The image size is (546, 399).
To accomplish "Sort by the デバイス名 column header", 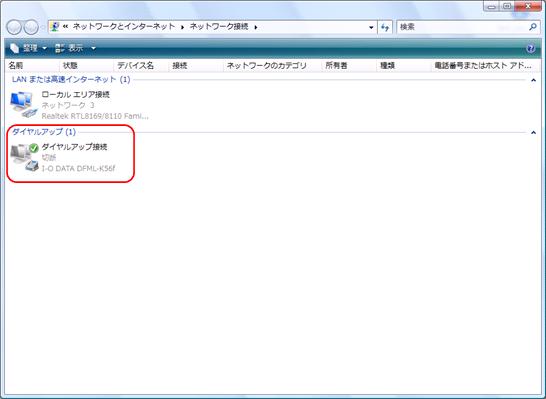I will pos(141,65).
